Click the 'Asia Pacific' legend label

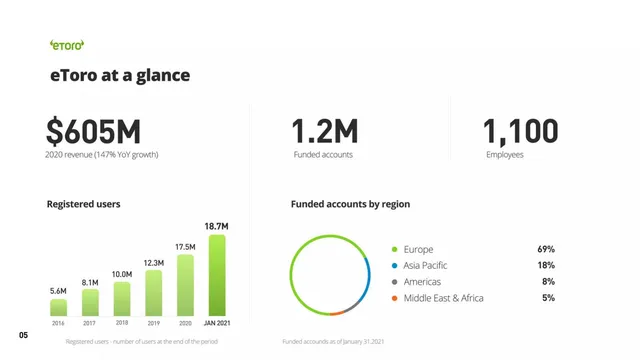tap(425, 266)
